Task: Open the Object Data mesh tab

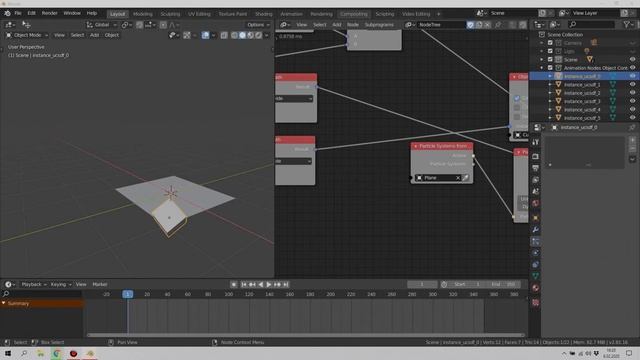Action: click(x=536, y=276)
